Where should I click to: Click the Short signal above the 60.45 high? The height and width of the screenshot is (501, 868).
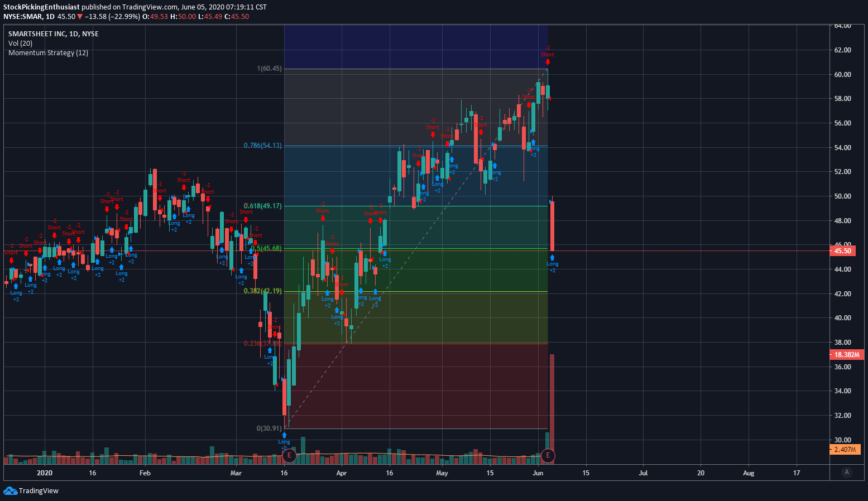(x=548, y=55)
